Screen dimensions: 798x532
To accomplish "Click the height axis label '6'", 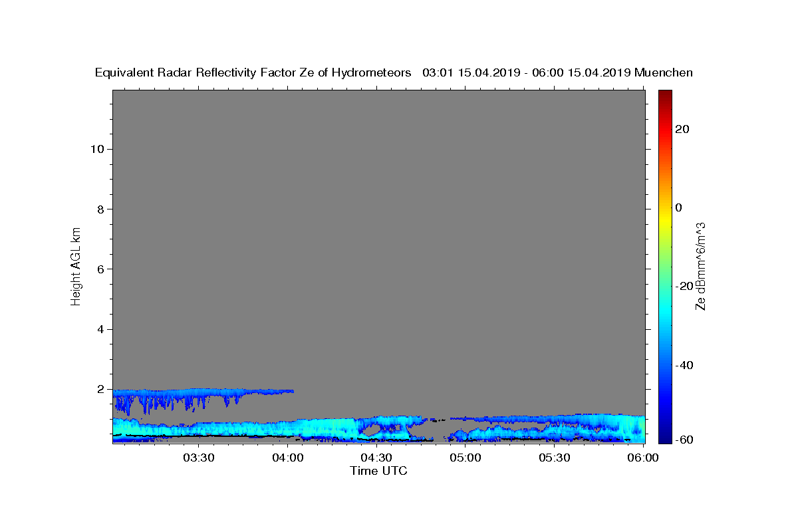I will [x=99, y=269].
